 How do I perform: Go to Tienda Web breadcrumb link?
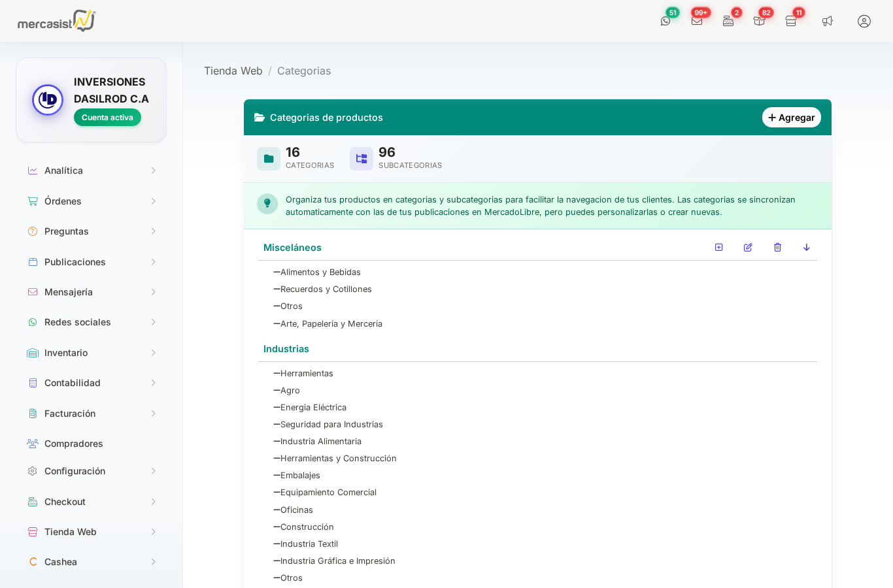point(233,71)
